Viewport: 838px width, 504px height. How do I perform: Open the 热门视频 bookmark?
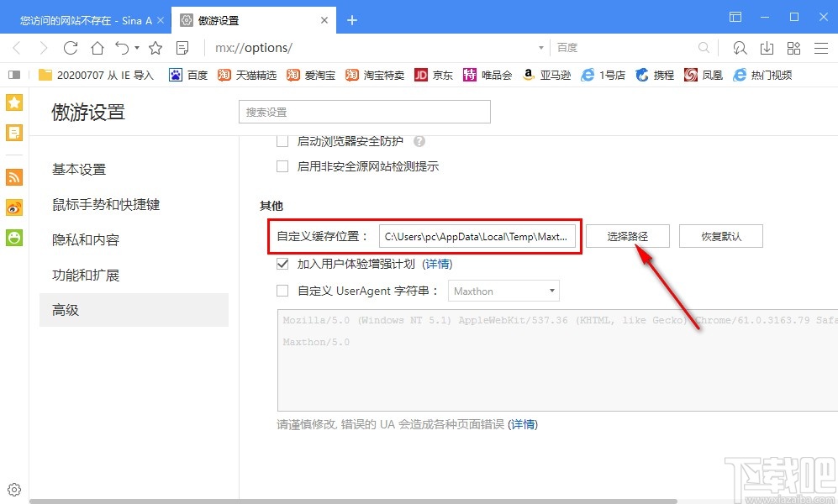click(x=762, y=76)
